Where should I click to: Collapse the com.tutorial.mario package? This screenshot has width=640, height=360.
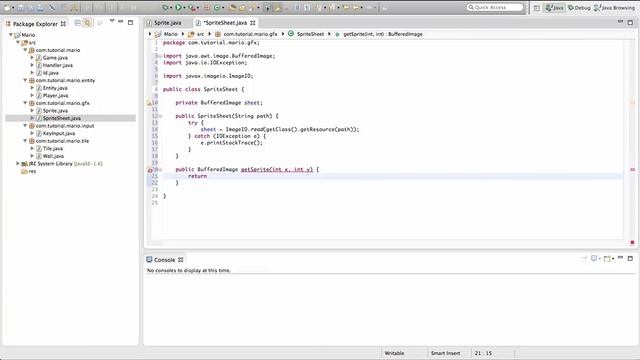point(25,50)
